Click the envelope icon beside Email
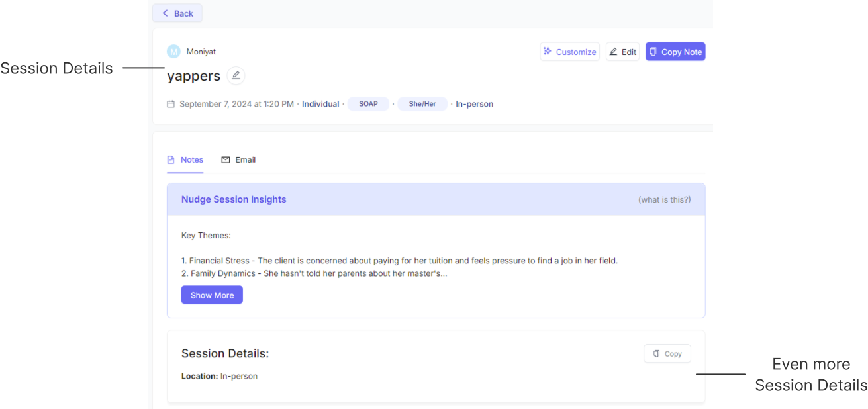Image resolution: width=868 pixels, height=409 pixels. pyautogui.click(x=226, y=159)
